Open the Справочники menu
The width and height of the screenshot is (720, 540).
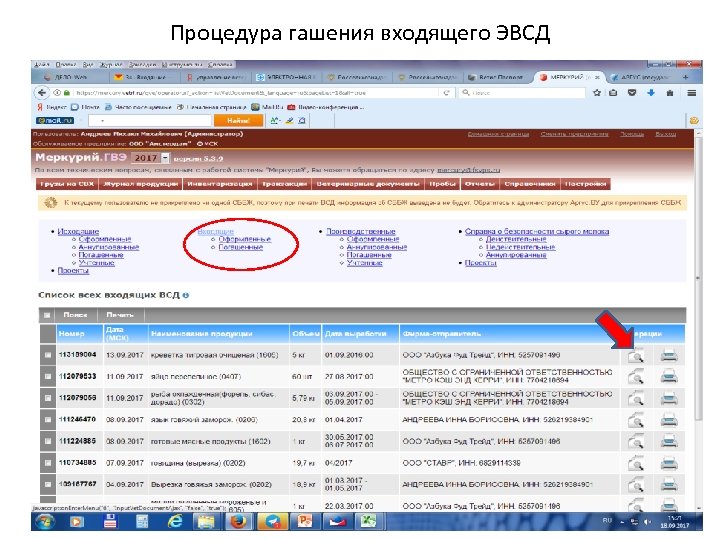[x=529, y=184]
